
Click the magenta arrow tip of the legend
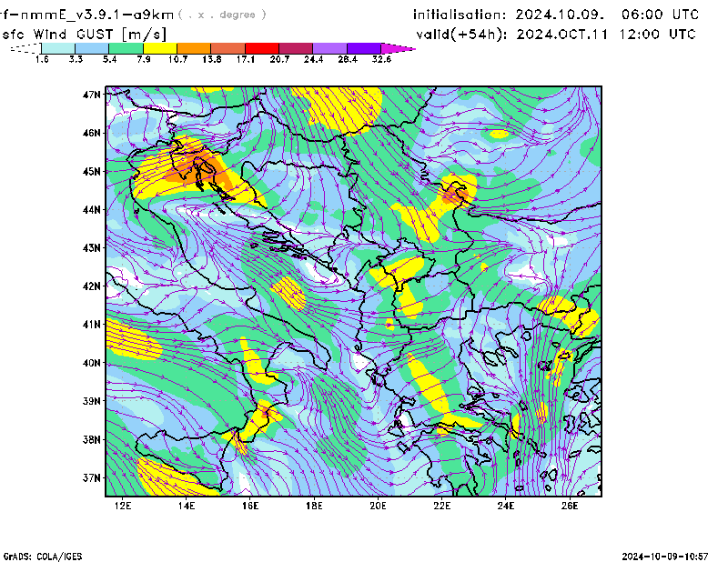click(x=398, y=48)
